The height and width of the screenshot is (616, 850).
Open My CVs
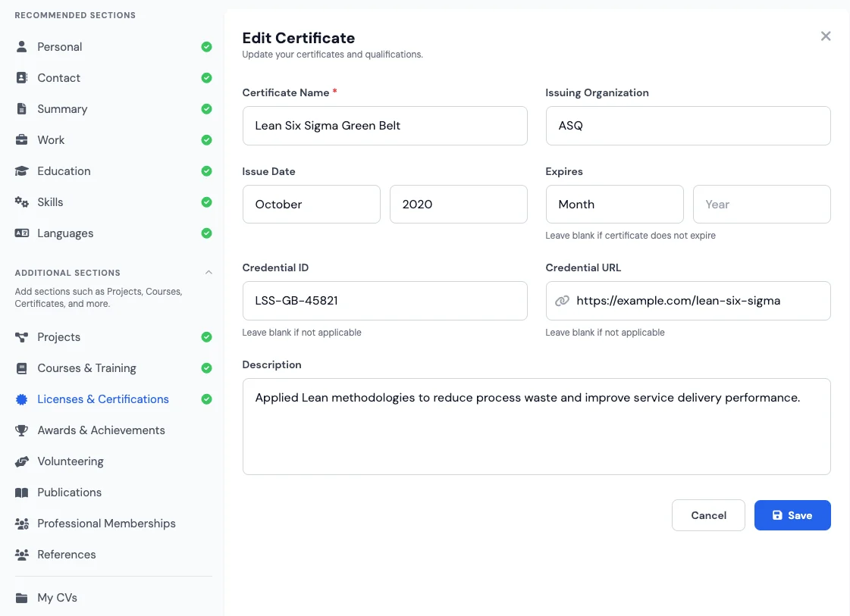click(113, 598)
